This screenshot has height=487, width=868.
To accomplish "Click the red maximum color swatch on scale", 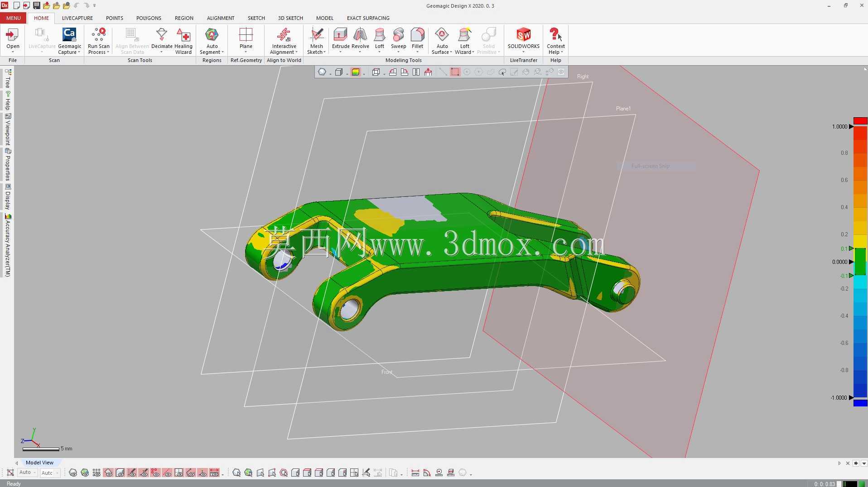I will [860, 121].
